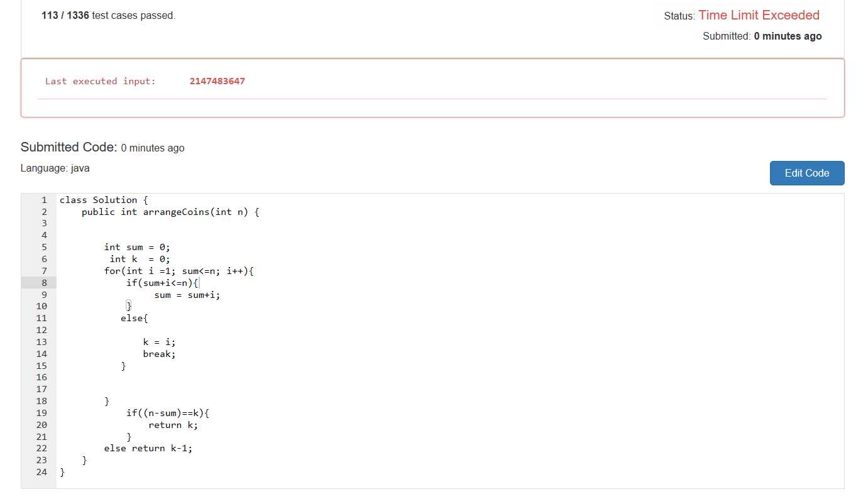Click the 'int sum = 0;' code line
The height and width of the screenshot is (499, 868).
coord(137,247)
